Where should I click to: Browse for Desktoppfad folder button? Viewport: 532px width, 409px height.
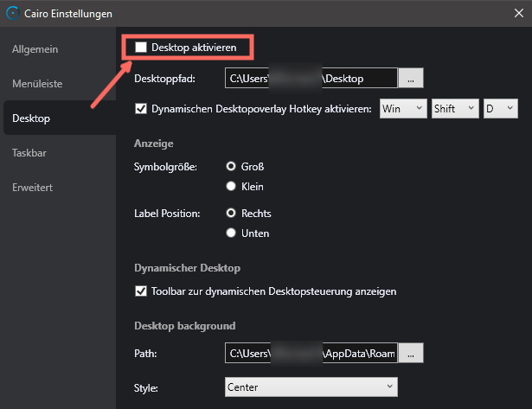click(411, 78)
